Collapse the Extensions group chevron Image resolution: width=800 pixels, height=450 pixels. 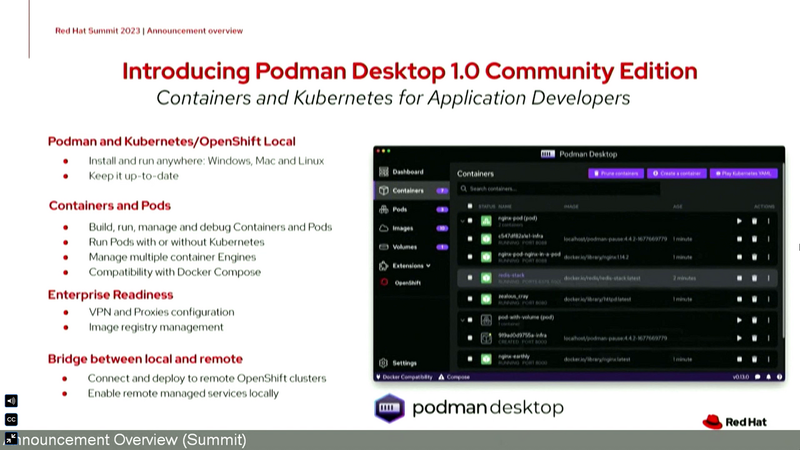point(429,266)
